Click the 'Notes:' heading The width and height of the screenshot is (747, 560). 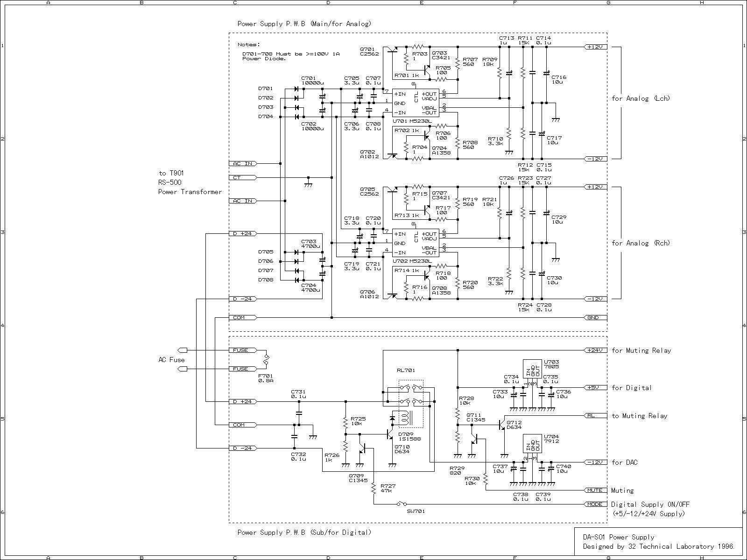click(248, 45)
